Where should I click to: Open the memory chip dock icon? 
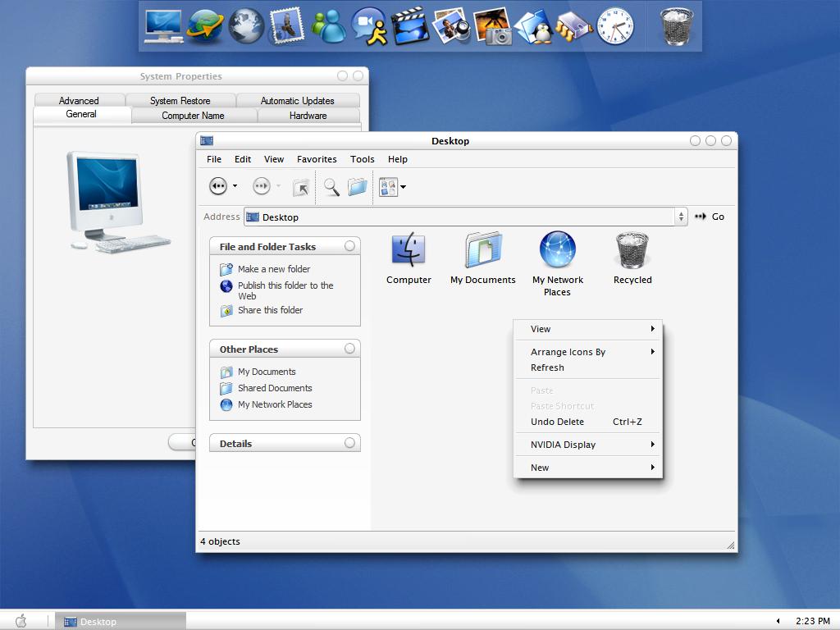pos(574,25)
